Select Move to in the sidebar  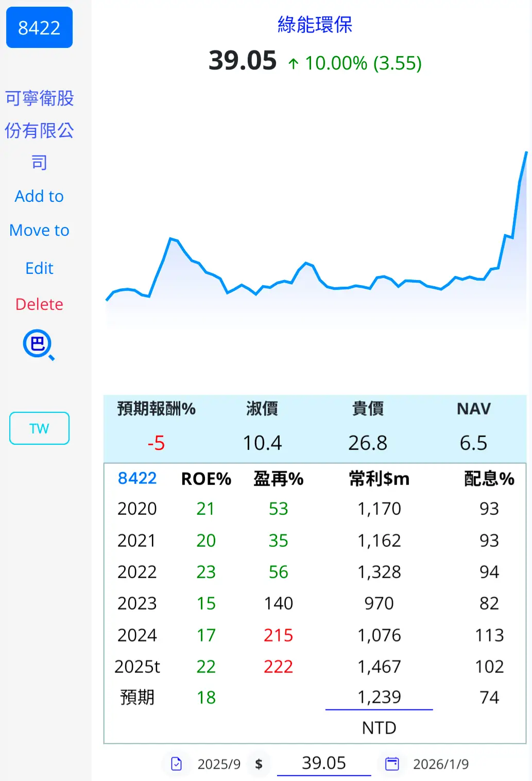pos(39,230)
